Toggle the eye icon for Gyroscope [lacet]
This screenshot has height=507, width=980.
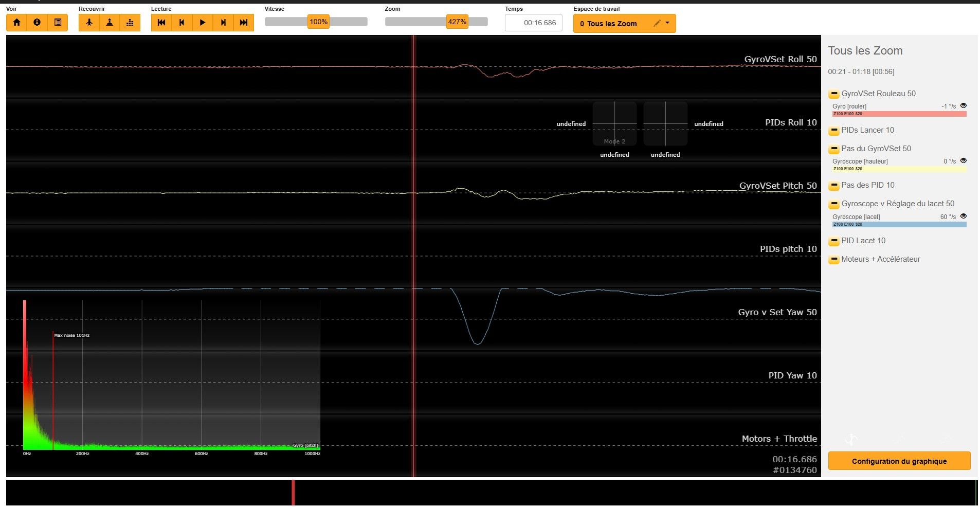point(964,216)
